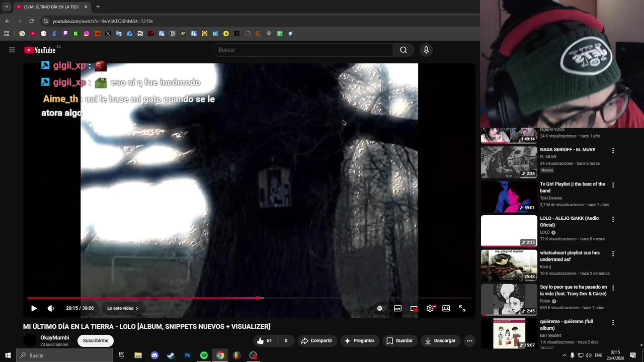
Task: Open options for 'quiéreme - quiéreme' video
Action: [613, 322]
